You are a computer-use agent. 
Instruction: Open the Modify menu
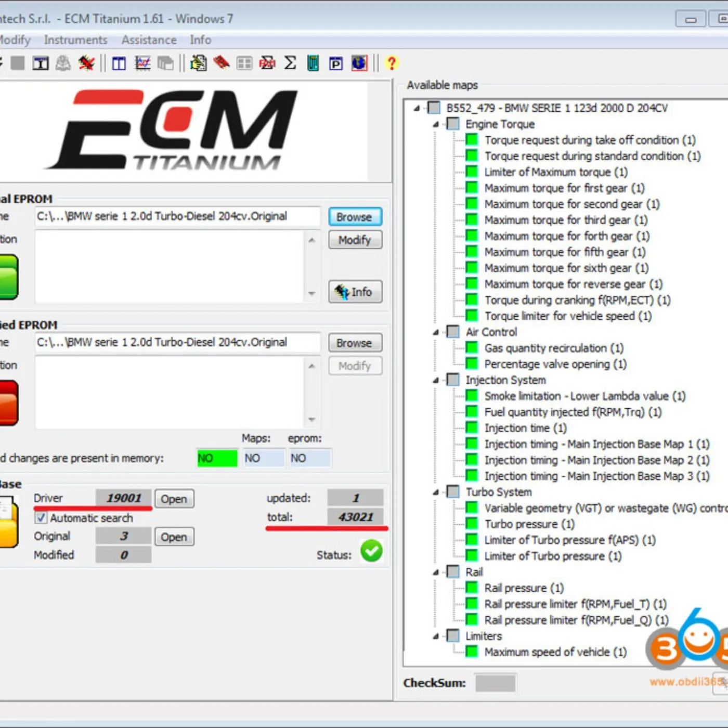(x=15, y=40)
